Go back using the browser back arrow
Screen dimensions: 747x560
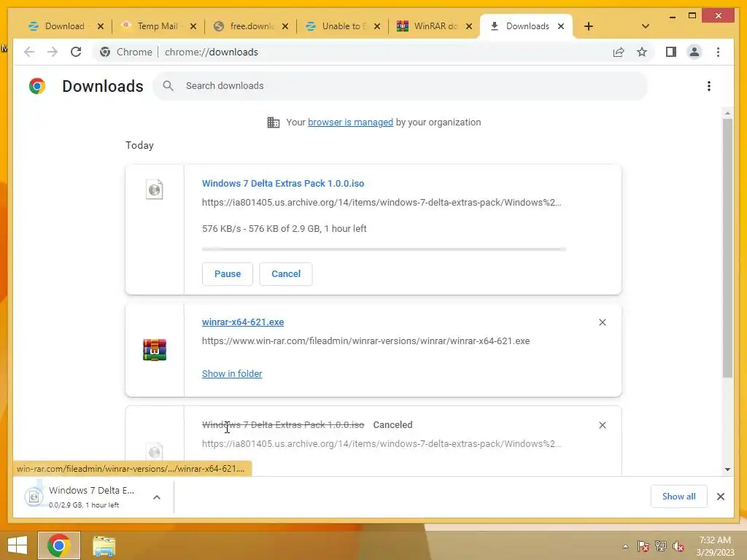29,52
